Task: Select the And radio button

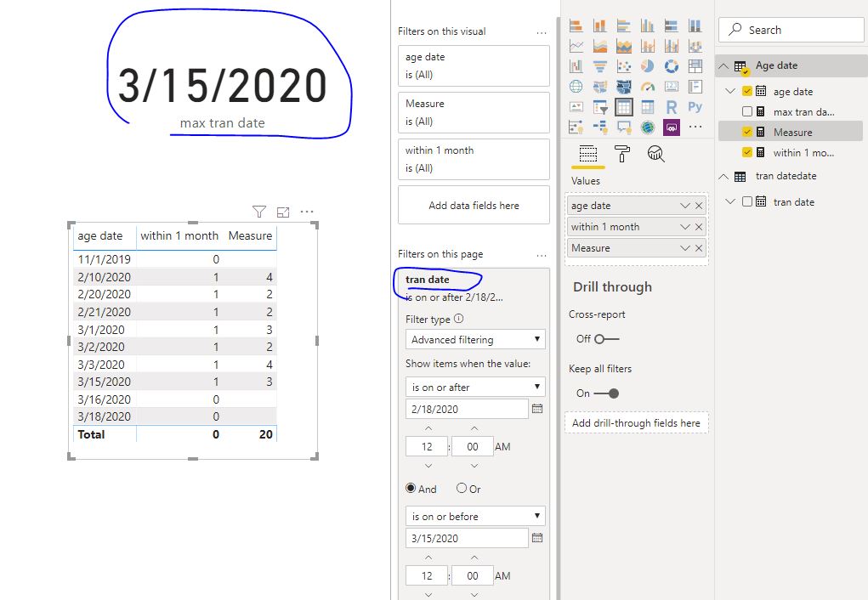Action: click(x=411, y=488)
